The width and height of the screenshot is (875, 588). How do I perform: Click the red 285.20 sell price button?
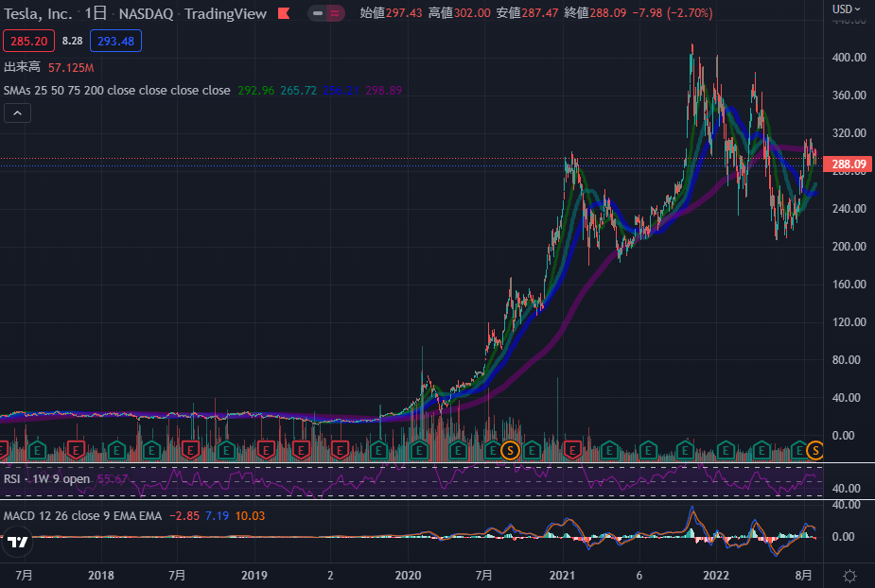pyautogui.click(x=29, y=41)
